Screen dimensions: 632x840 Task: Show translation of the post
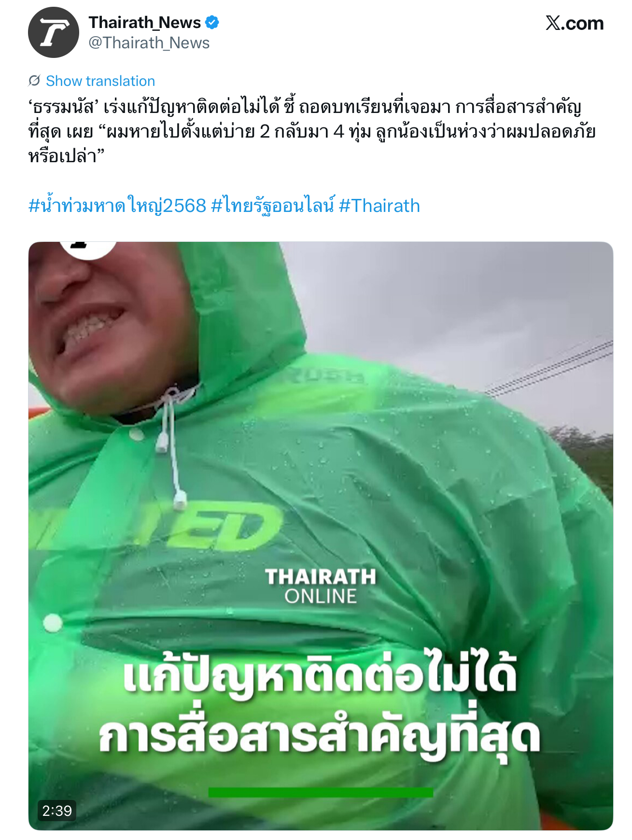click(100, 81)
